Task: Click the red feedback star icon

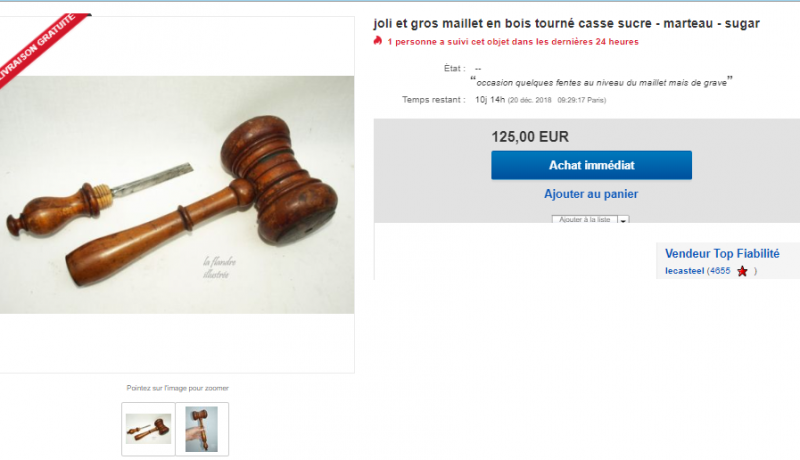Action: (742, 271)
